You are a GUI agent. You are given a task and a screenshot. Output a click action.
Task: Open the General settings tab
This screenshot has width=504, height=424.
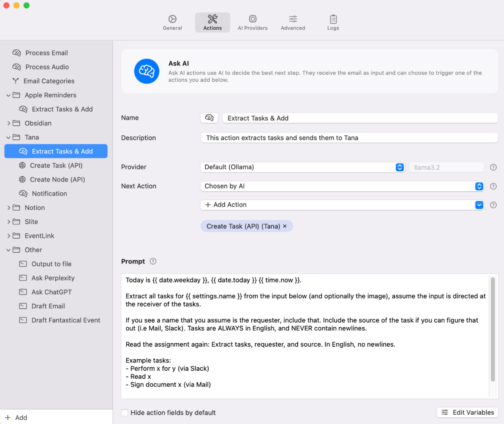tap(172, 23)
